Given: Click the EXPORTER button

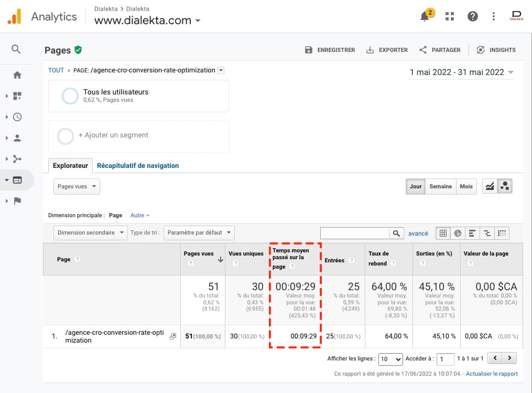Looking at the screenshot, I should (387, 50).
